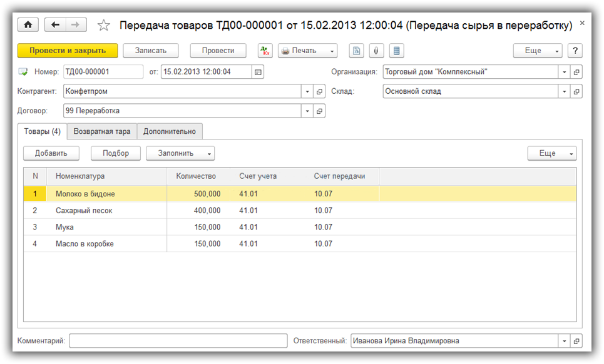This screenshot has height=364, width=604.
Task: Click the Записать button
Action: (x=150, y=51)
